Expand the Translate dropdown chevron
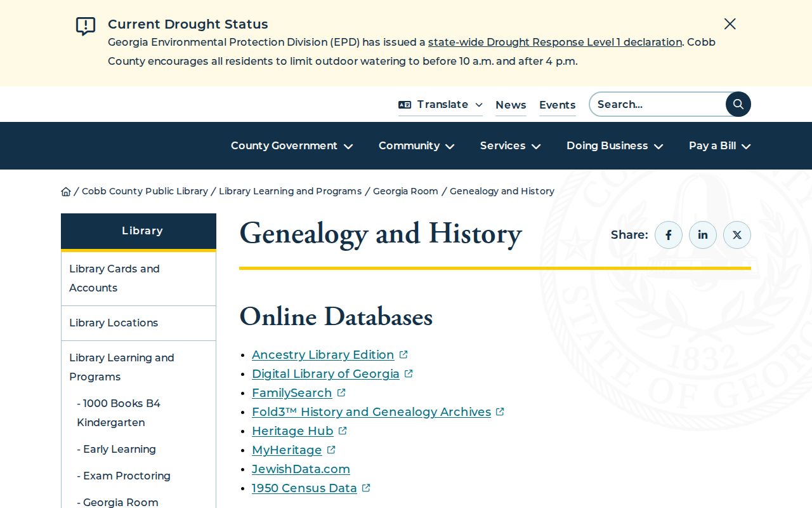Viewport: 812px width, 508px height. (x=479, y=105)
